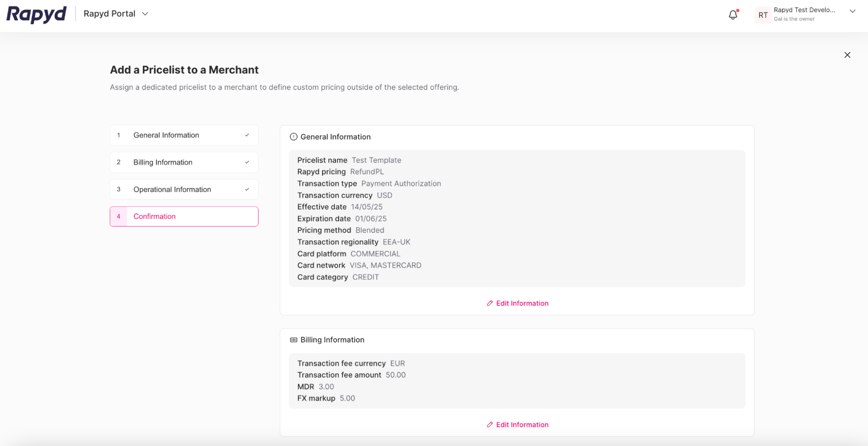Click FX markup value 5.00

click(347, 399)
